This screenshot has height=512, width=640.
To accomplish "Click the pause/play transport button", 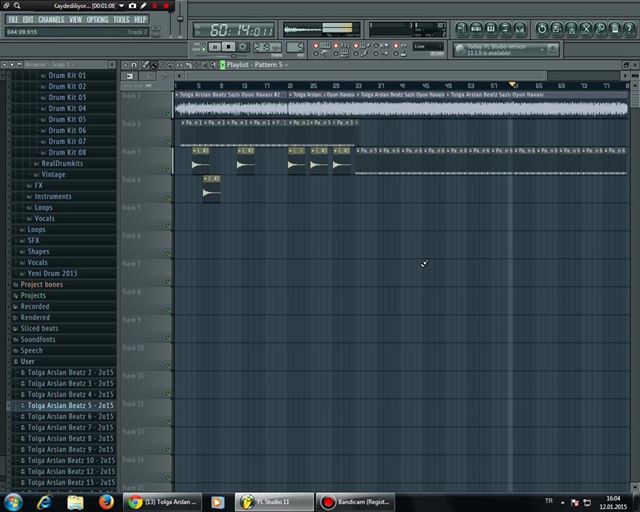I will pos(216,47).
